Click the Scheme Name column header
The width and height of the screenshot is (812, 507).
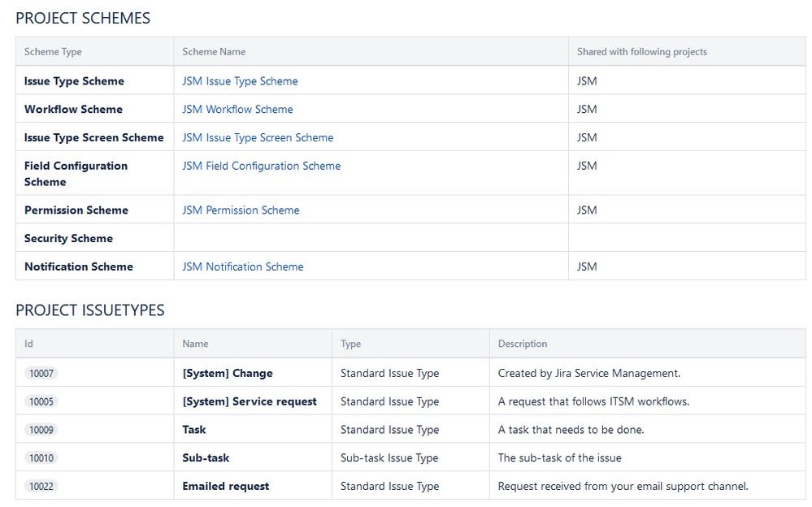click(214, 52)
